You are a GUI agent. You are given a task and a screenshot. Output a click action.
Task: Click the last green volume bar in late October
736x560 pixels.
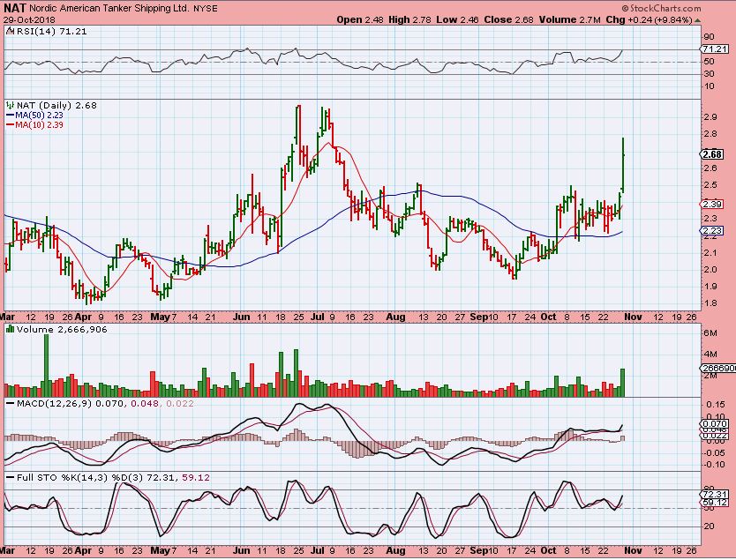point(623,383)
